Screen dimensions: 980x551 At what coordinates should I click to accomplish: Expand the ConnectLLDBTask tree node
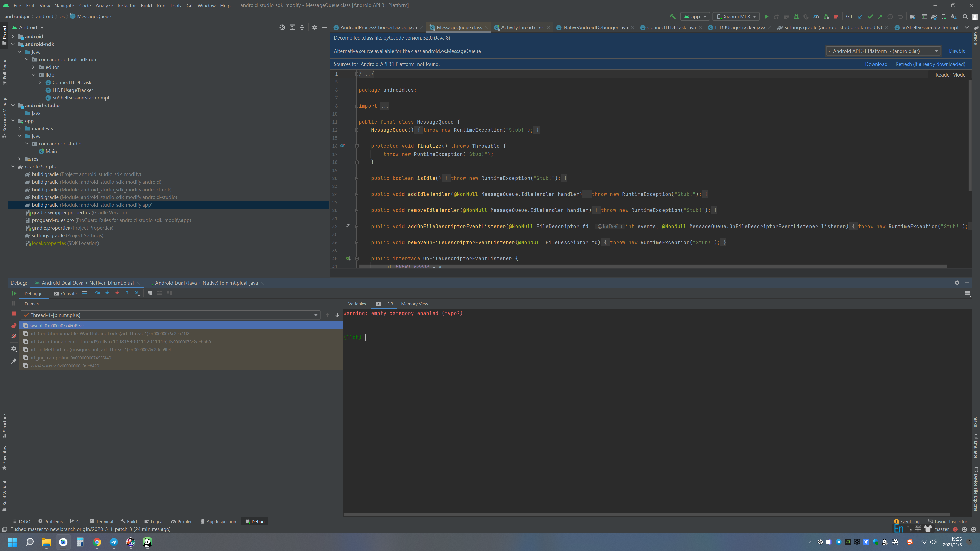click(x=40, y=82)
